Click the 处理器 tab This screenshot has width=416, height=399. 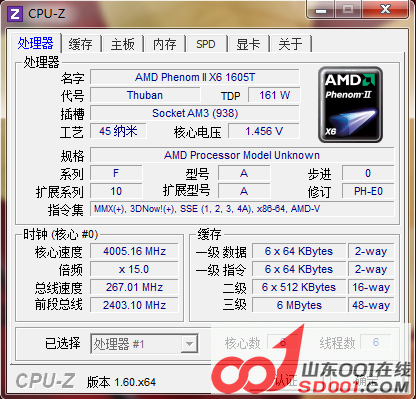(36, 43)
